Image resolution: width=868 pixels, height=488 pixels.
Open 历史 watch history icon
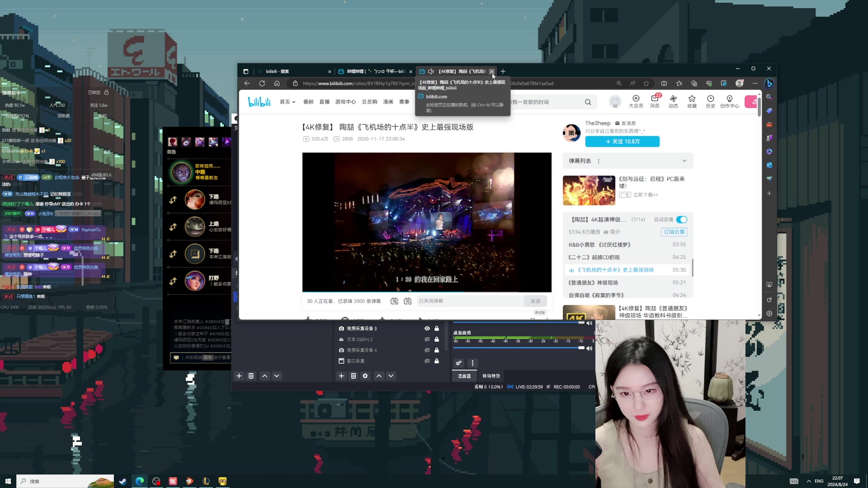click(710, 102)
